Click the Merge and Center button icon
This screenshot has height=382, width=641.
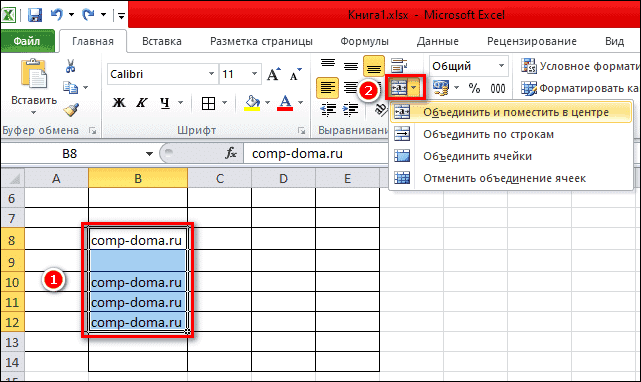pos(398,88)
